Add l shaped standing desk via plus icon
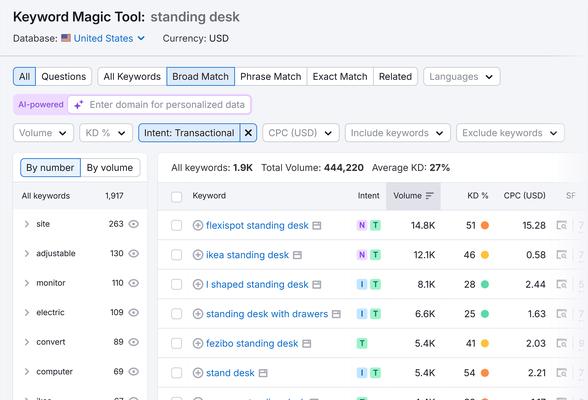 pos(198,285)
